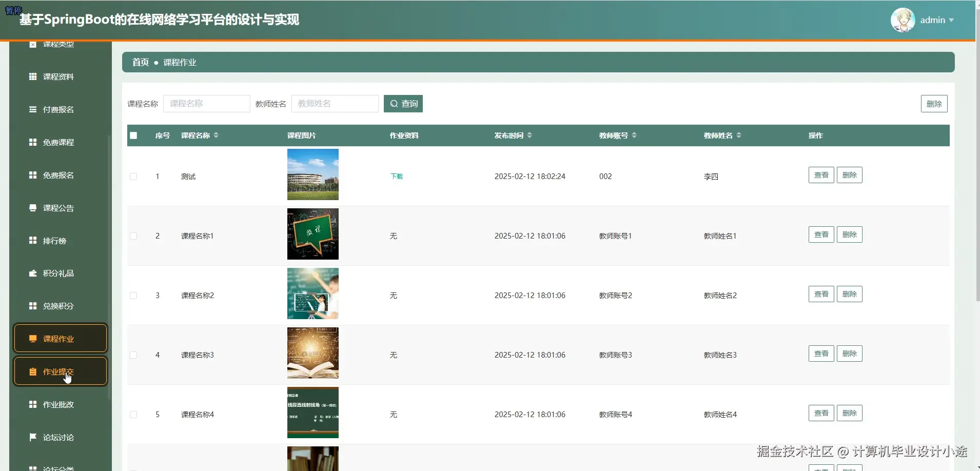
Task: Toggle the select-all checkbox in table header
Action: pos(133,135)
